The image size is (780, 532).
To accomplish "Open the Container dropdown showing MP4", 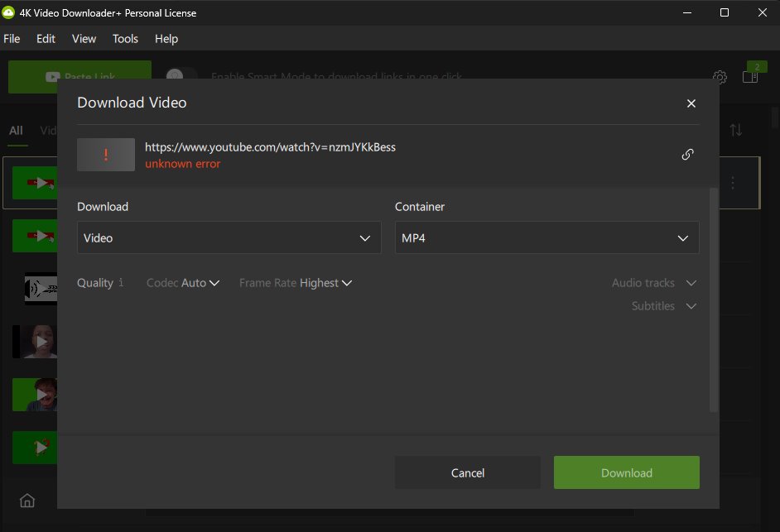I will [546, 237].
